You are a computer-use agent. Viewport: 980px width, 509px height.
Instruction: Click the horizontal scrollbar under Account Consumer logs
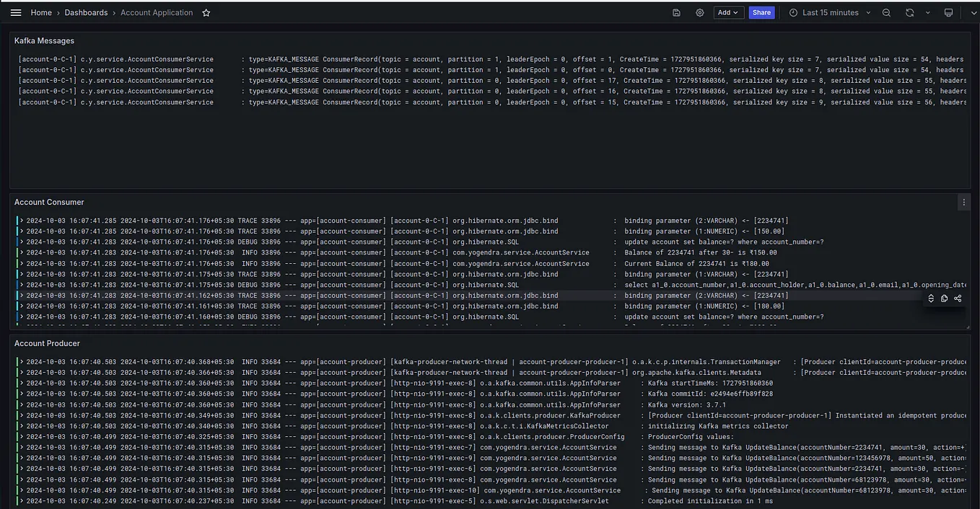click(491, 327)
